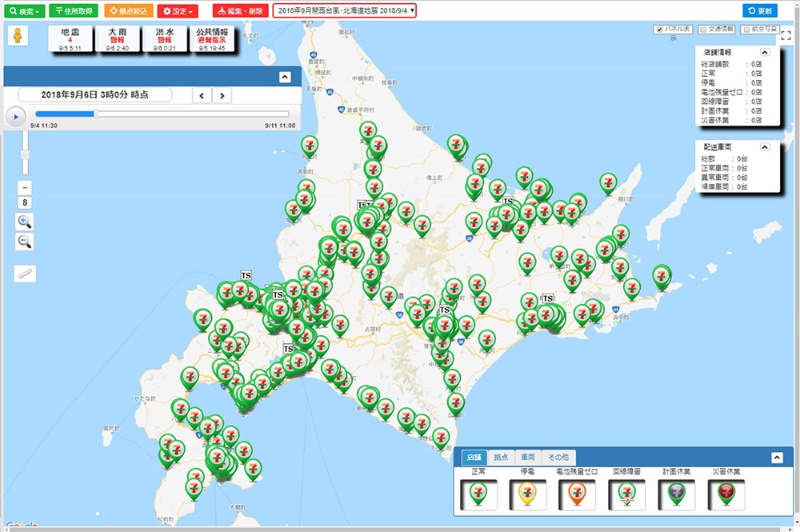Click the yellow 停電 store marker icon

click(x=530, y=492)
